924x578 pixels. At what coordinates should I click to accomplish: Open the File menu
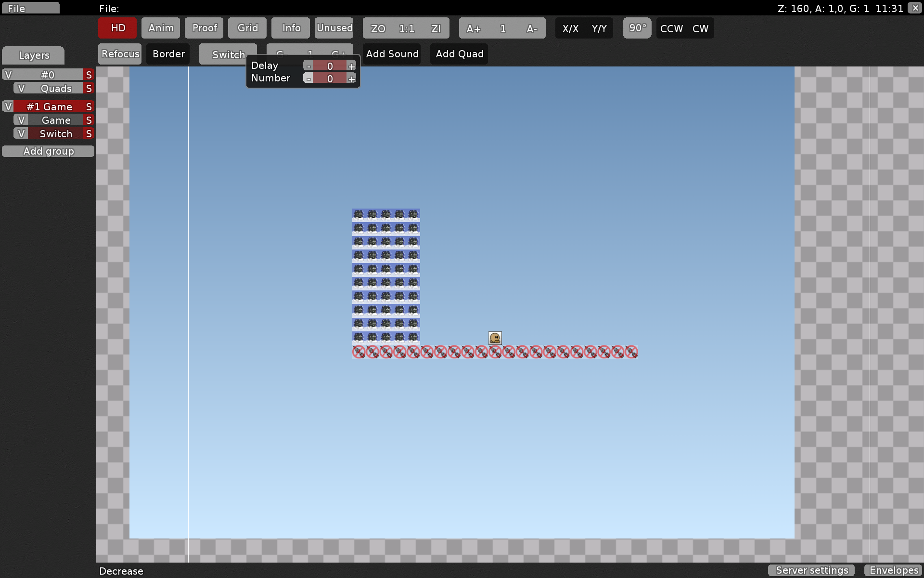coord(30,8)
